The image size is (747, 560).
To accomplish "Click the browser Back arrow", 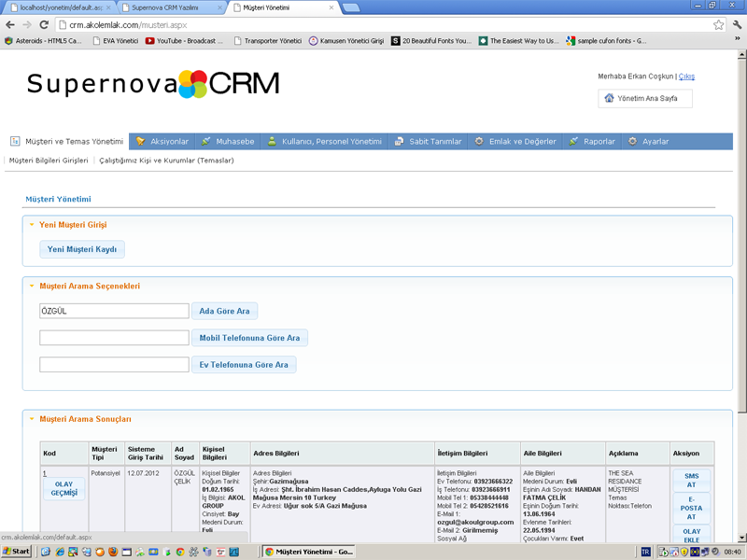I will (10, 25).
